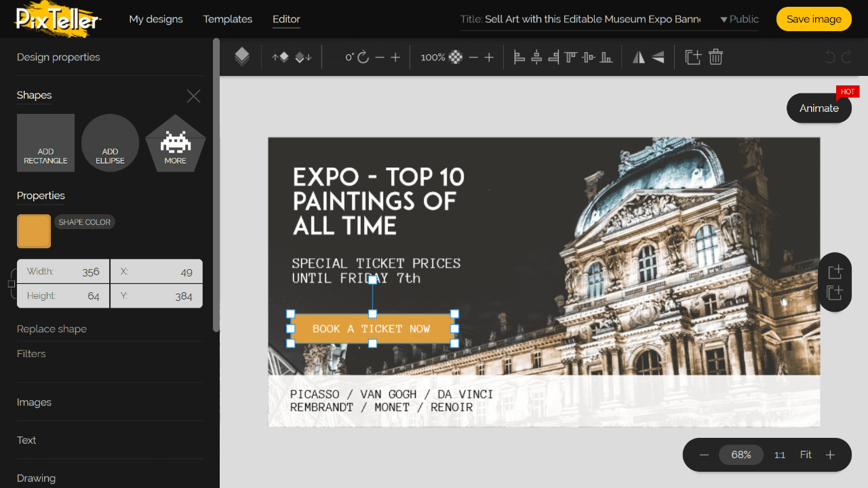Screen dimensions: 868x488
Task: Decrease the rotation angle with minus
Action: [x=380, y=57]
